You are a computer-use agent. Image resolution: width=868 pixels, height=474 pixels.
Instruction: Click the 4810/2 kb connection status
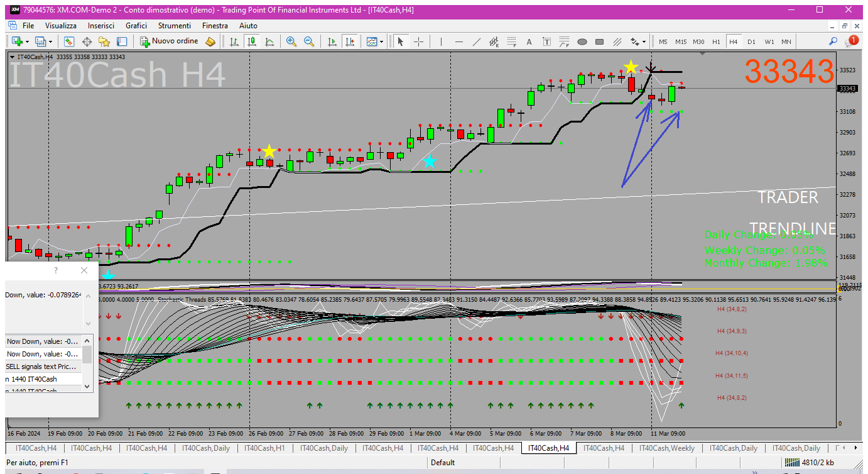[x=810, y=463]
